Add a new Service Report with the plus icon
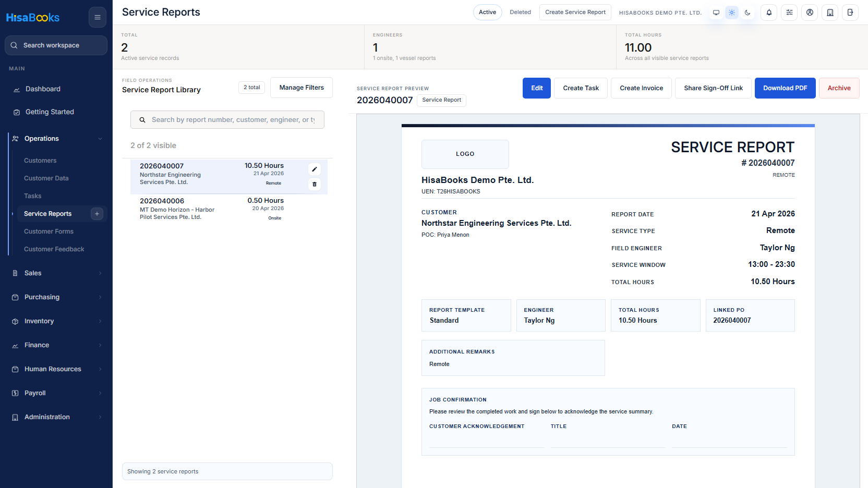Screen dimensions: 868x488 (97, 214)
